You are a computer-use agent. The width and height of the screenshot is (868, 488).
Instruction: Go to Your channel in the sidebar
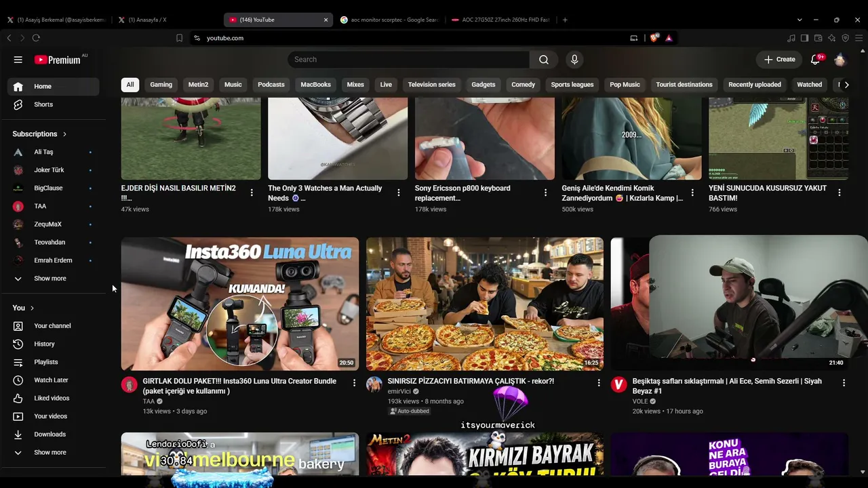tap(54, 326)
